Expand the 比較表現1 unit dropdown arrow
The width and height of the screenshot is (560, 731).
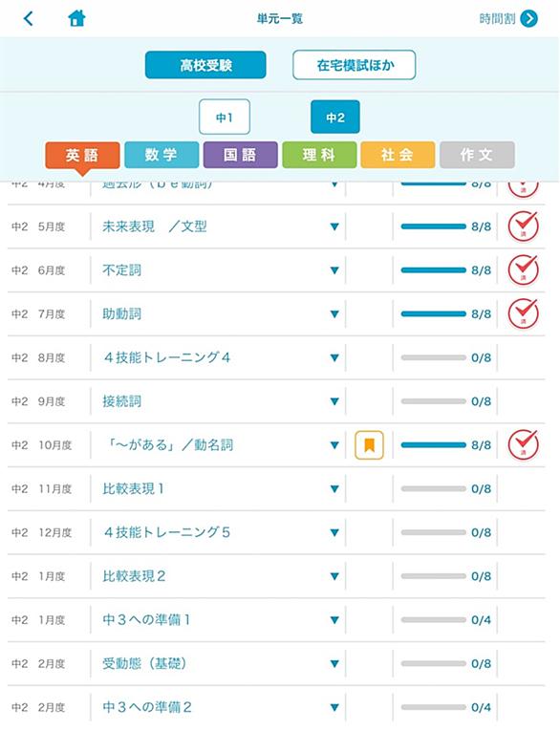(334, 489)
